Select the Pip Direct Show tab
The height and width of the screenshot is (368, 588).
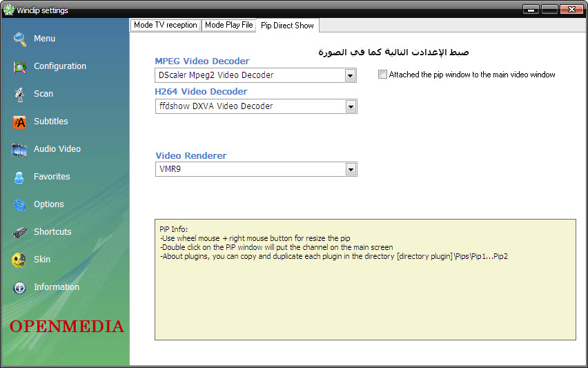[x=287, y=26]
